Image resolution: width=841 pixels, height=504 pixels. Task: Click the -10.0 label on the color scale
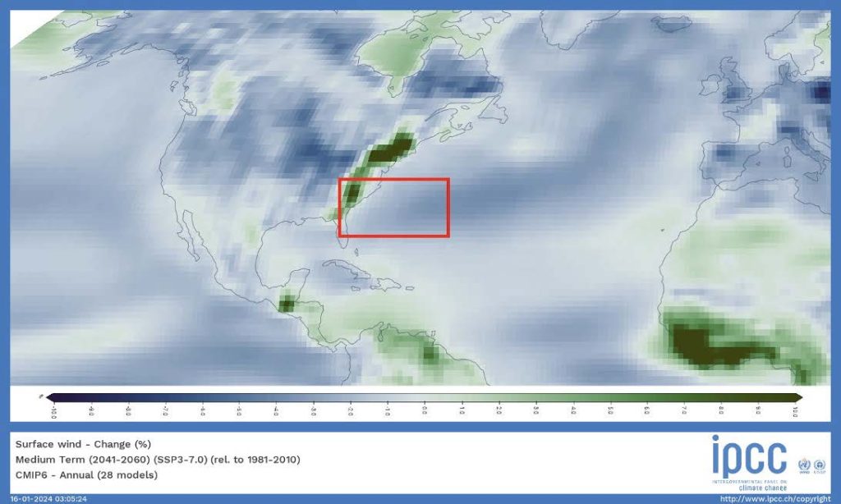click(x=53, y=412)
